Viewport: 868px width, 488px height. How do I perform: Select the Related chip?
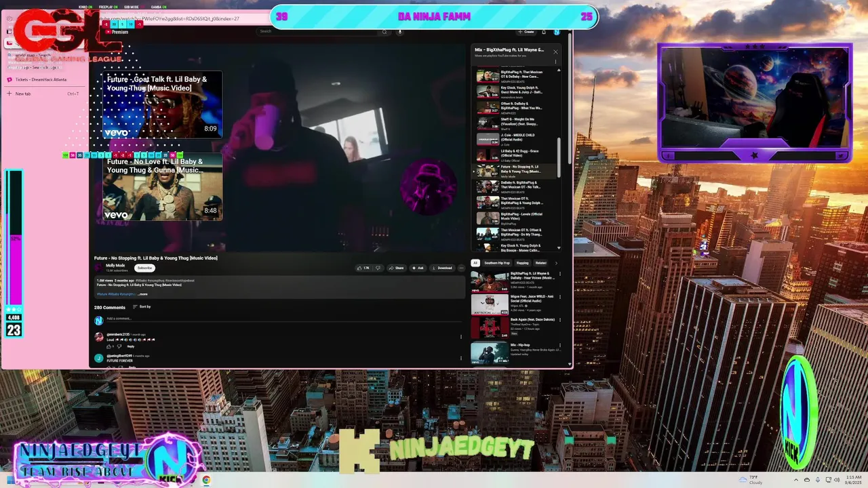click(540, 263)
